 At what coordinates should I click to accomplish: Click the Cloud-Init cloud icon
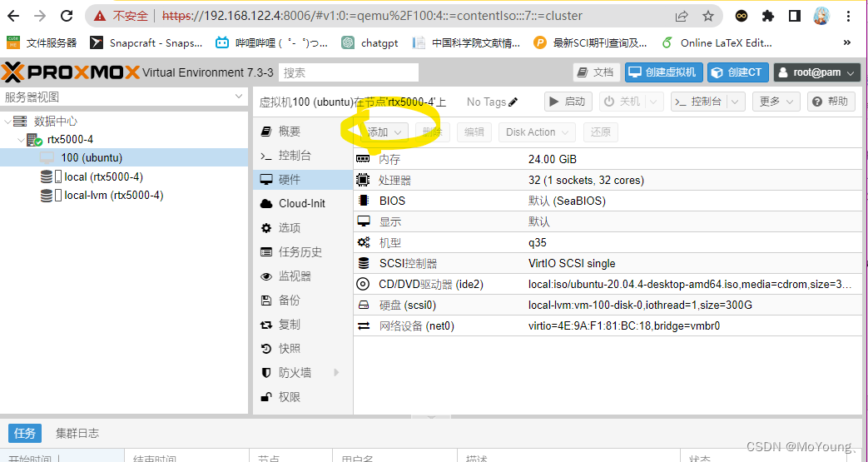(x=266, y=203)
